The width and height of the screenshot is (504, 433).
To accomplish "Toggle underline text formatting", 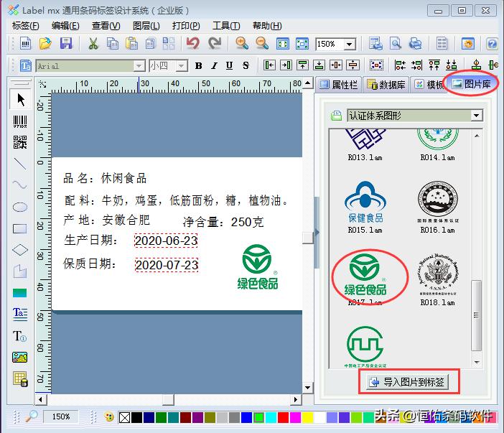I will click(x=229, y=66).
